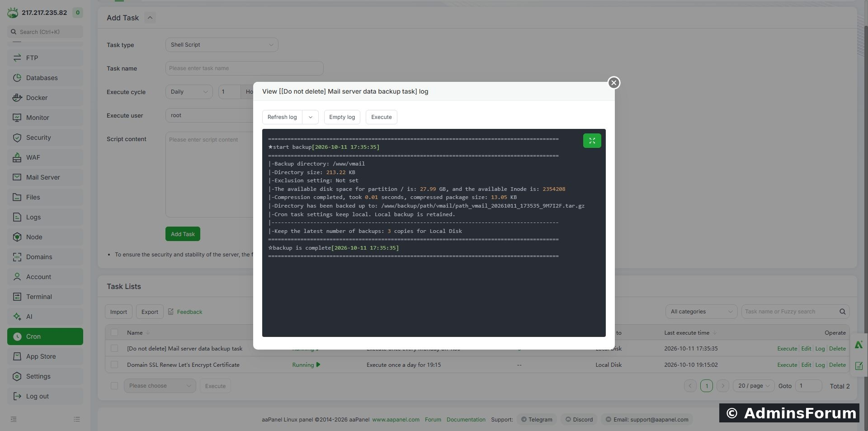
Task: Click the Refresh log button
Action: (282, 117)
